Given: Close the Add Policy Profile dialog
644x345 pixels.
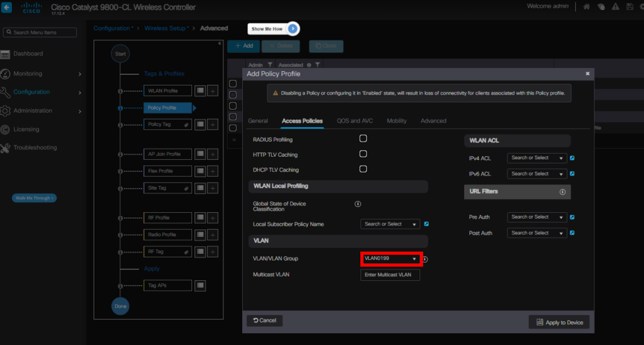Looking at the screenshot, I should tap(587, 74).
